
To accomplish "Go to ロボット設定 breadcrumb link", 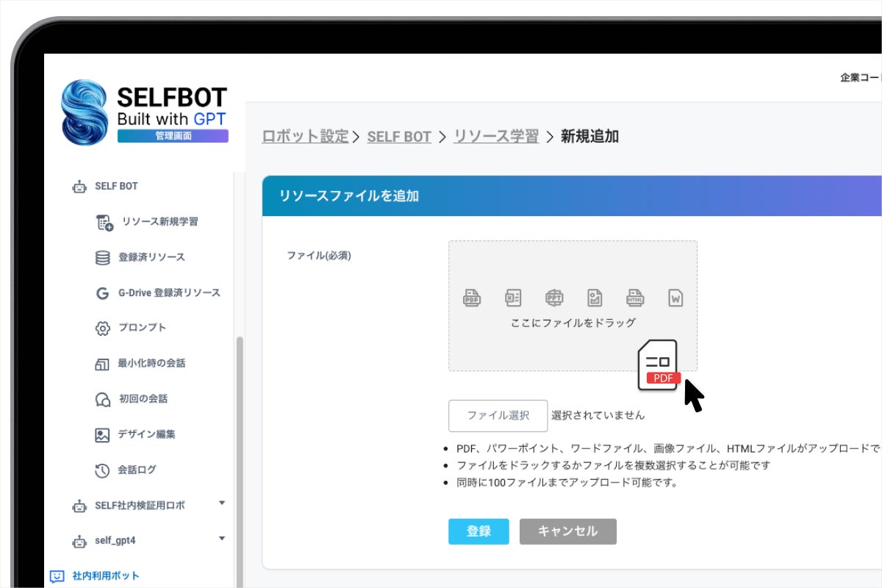I will [305, 137].
